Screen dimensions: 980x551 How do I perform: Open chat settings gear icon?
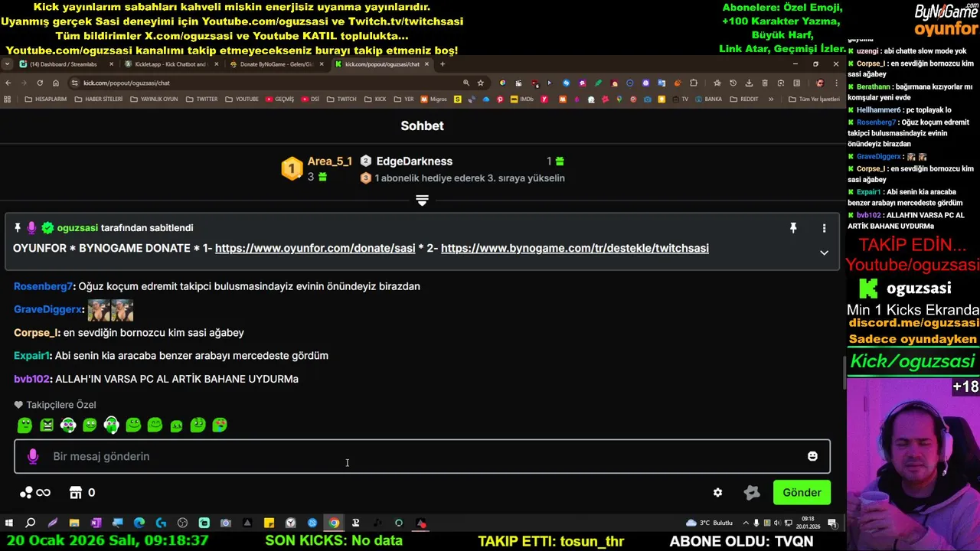[717, 493]
